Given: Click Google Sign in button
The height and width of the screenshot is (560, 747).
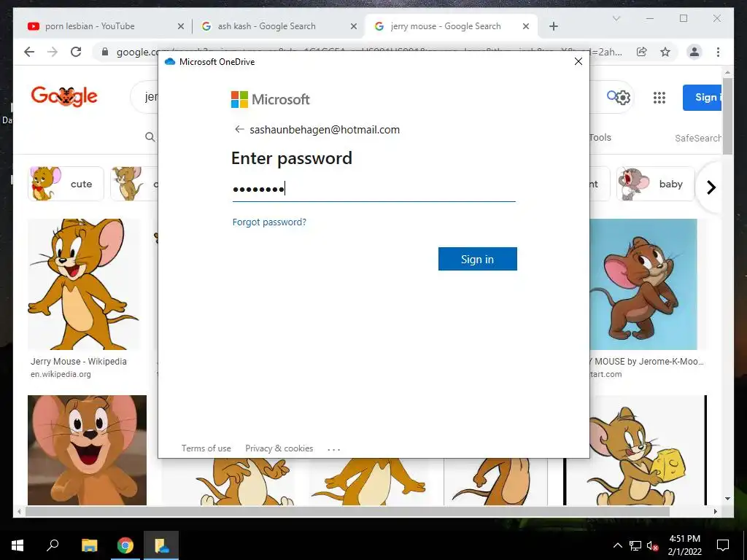Looking at the screenshot, I should pos(703,98).
